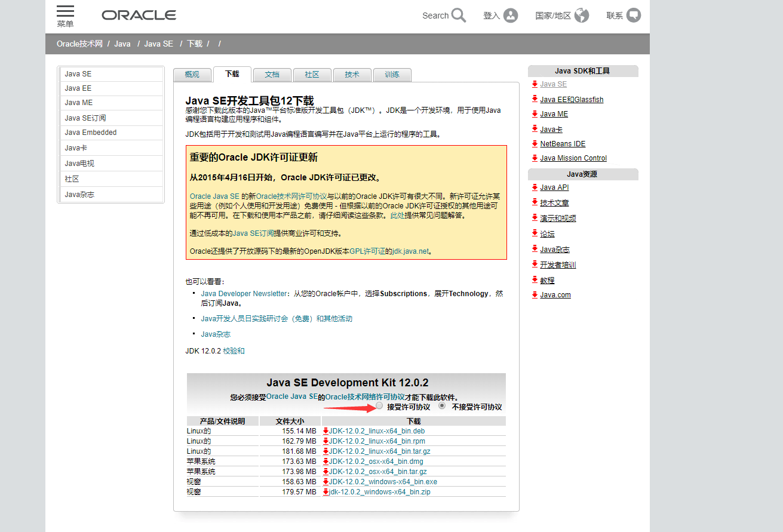This screenshot has height=532, width=783.
Task: Click red arrow icon for windows-x64_bin.exe
Action: point(326,482)
